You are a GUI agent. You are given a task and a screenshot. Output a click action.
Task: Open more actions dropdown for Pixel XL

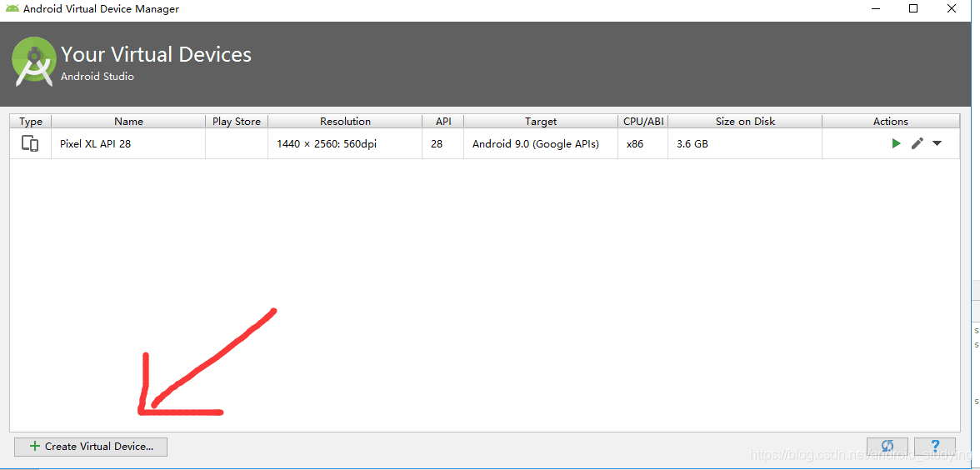pyautogui.click(x=937, y=143)
